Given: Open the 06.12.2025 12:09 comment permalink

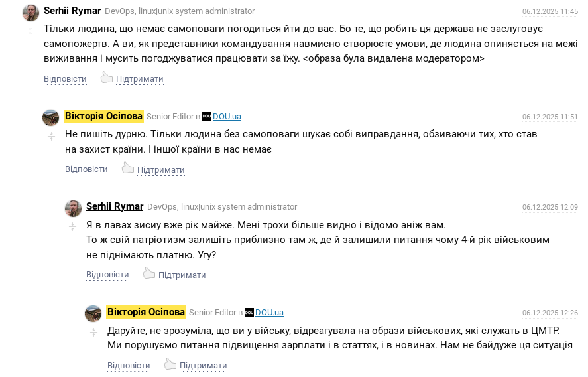Looking at the screenshot, I should click(x=550, y=207).
